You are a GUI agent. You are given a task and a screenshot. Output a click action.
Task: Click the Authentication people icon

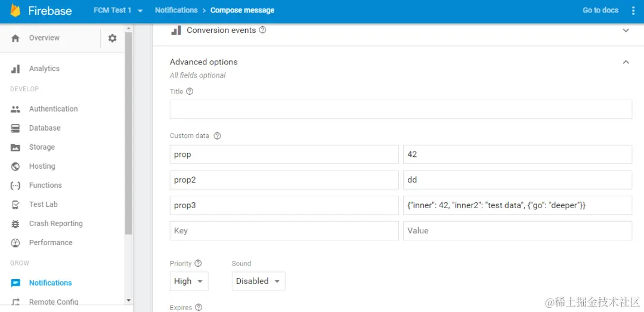15,109
